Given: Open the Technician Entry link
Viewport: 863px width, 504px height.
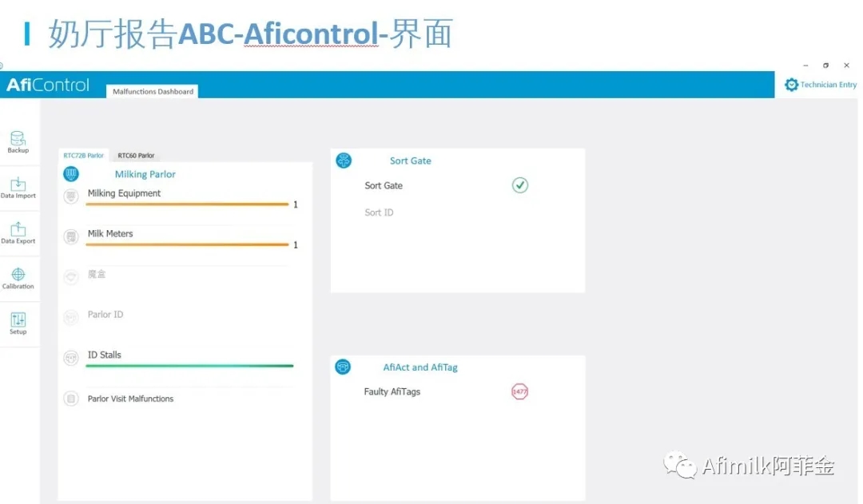Looking at the screenshot, I should (x=829, y=85).
